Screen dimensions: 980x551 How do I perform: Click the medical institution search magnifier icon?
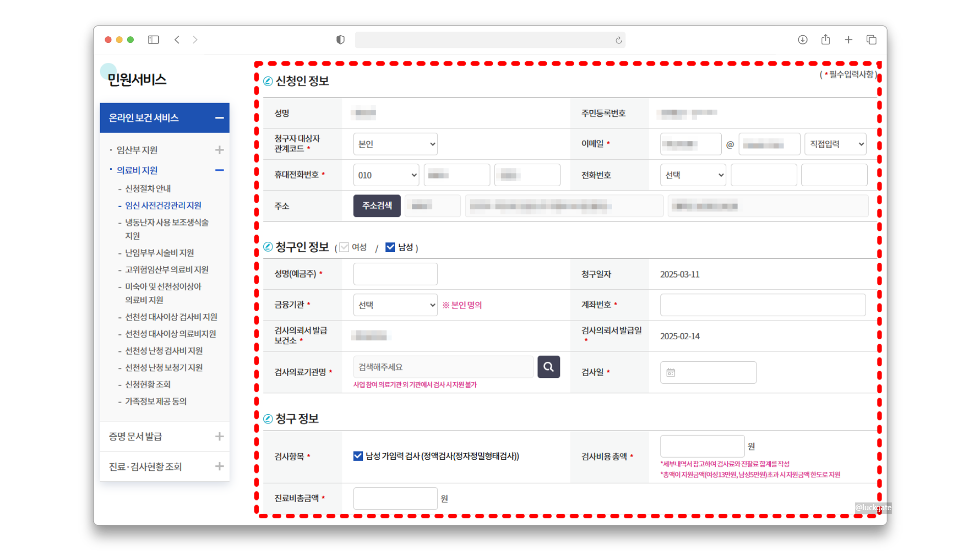(x=548, y=367)
